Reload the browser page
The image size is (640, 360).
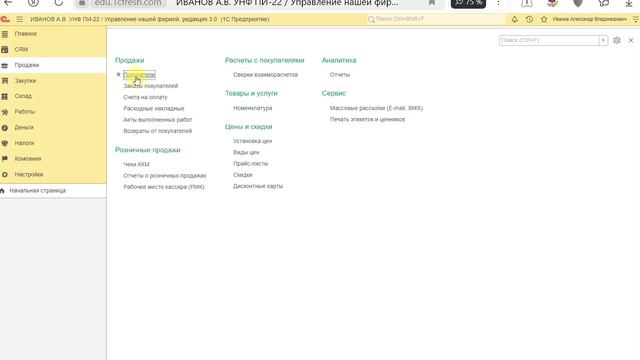click(x=59, y=3)
